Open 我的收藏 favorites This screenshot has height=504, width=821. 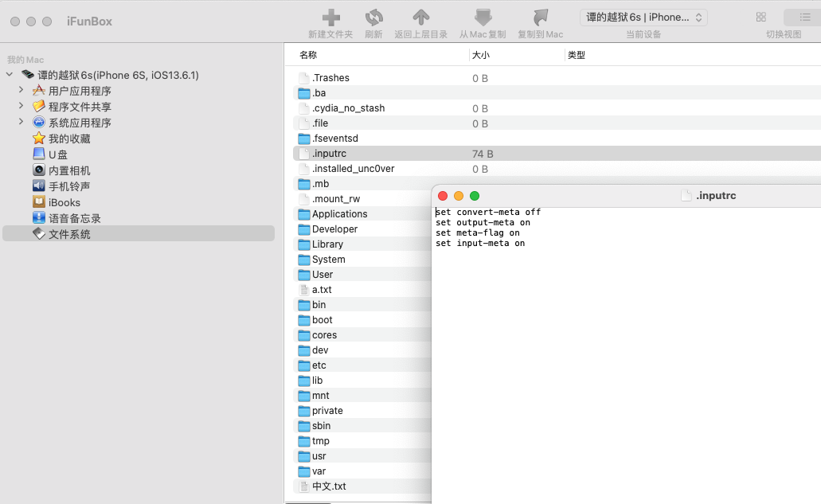[x=69, y=139]
